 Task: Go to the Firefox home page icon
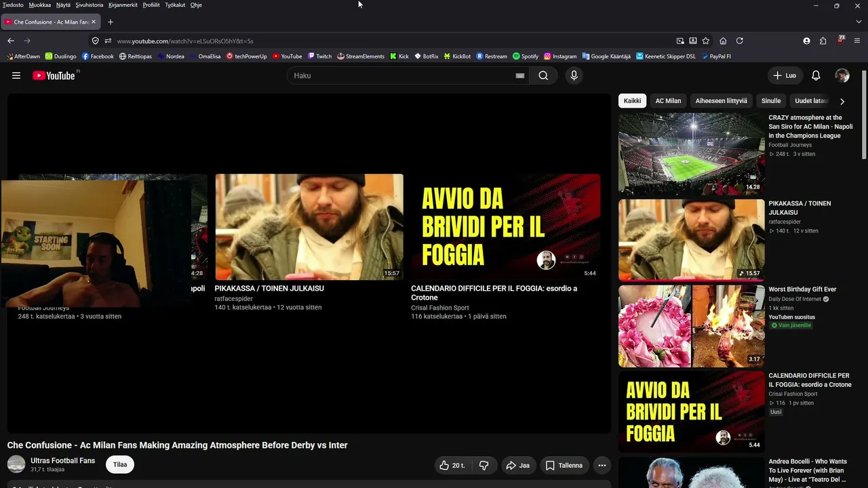pyautogui.click(x=723, y=41)
